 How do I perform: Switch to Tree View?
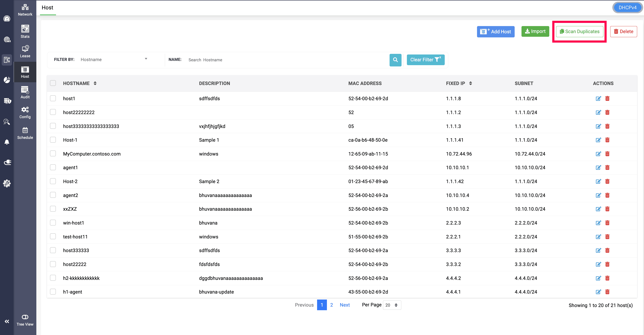click(25, 320)
